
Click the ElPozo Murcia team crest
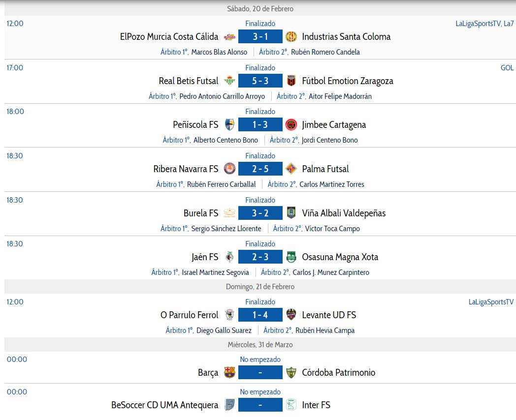(230, 37)
